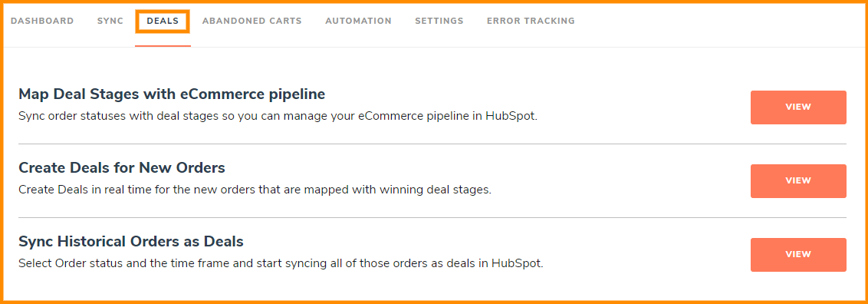This screenshot has width=868, height=304.
Task: Select the Create Deals for New Orders heading
Action: point(122,168)
